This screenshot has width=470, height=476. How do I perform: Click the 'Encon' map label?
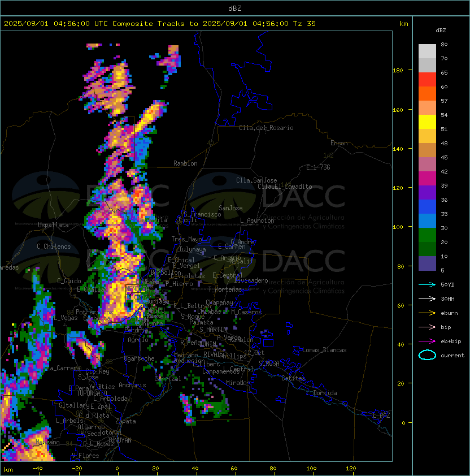[x=339, y=143]
